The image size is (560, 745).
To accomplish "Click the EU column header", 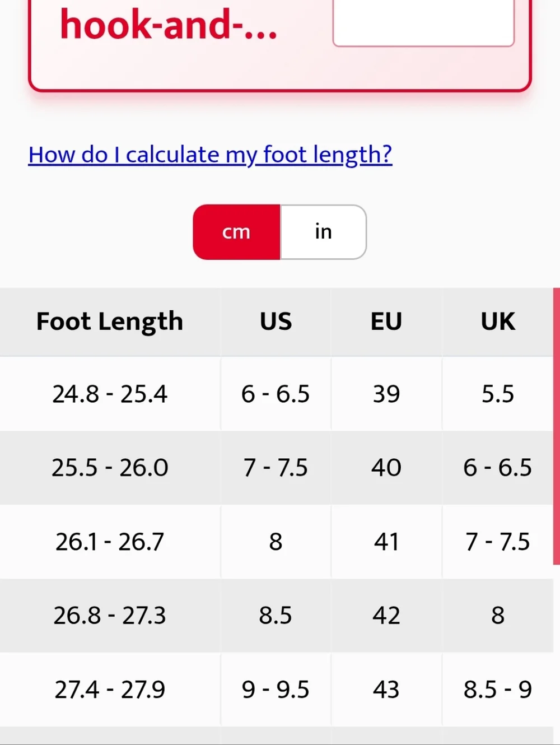I will (x=386, y=322).
